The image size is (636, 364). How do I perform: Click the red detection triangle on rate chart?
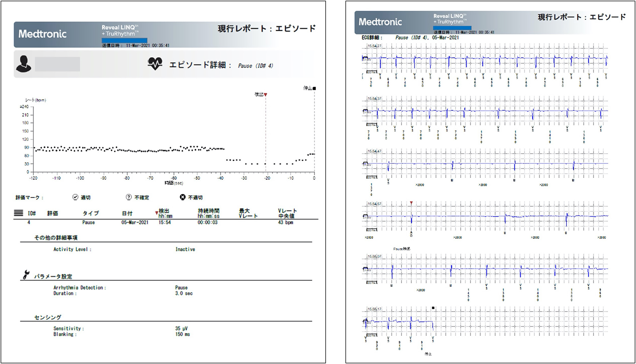pyautogui.click(x=266, y=95)
